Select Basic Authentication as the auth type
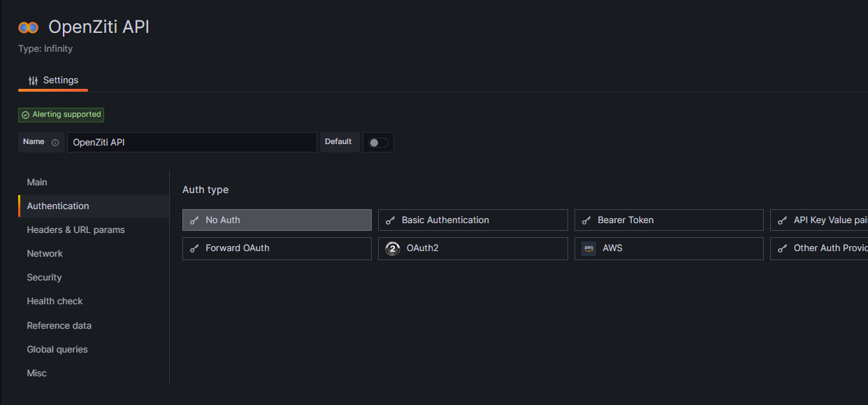868x405 pixels. (472, 220)
